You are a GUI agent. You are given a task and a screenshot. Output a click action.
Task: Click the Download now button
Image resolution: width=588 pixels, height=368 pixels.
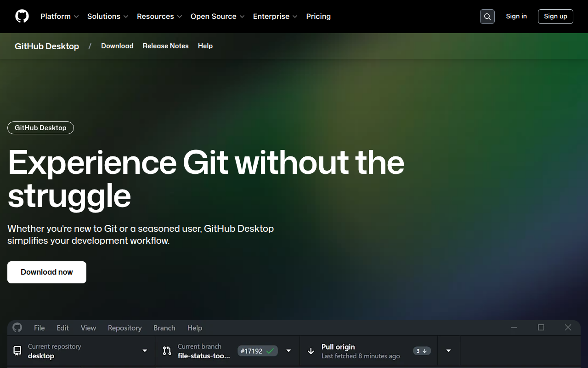47,272
